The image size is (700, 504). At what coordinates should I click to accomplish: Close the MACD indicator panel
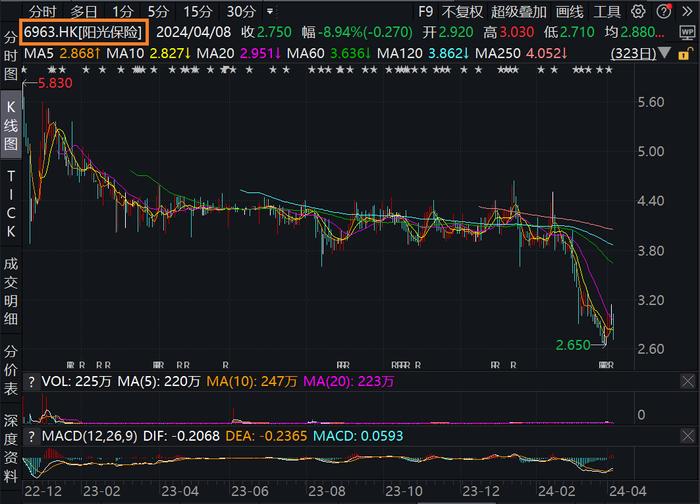[x=688, y=436]
